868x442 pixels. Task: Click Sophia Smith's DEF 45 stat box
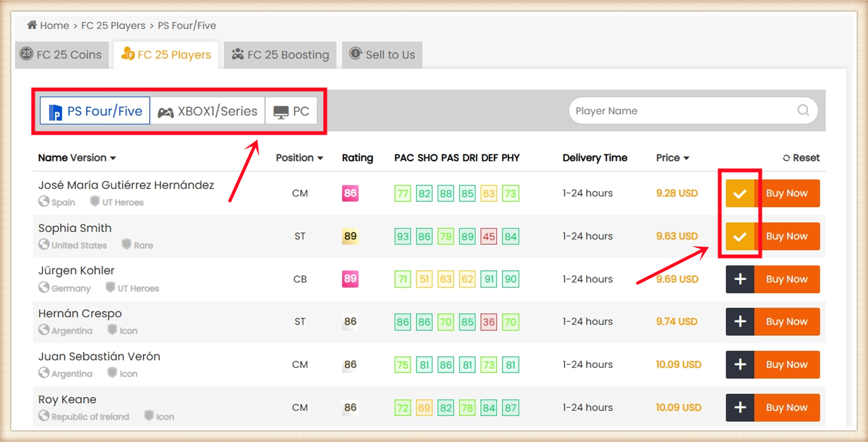click(489, 236)
